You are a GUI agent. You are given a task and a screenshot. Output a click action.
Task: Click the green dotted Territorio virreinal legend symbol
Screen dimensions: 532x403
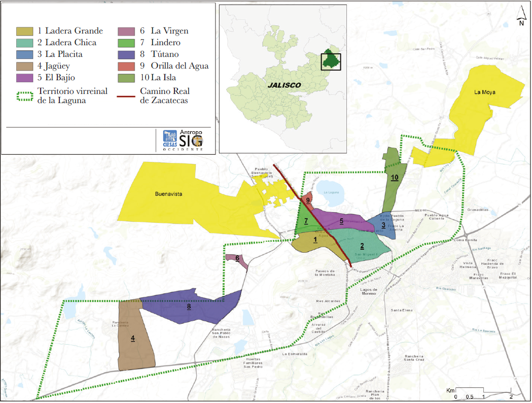click(x=24, y=95)
